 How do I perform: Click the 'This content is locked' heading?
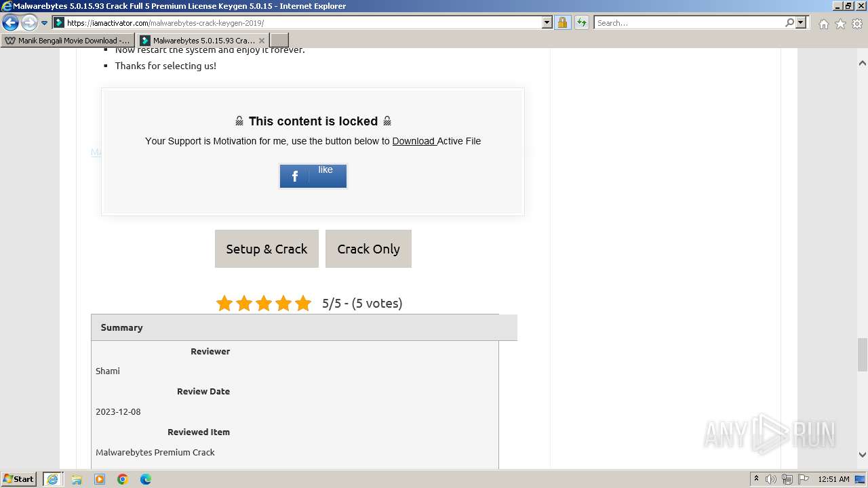coord(313,121)
